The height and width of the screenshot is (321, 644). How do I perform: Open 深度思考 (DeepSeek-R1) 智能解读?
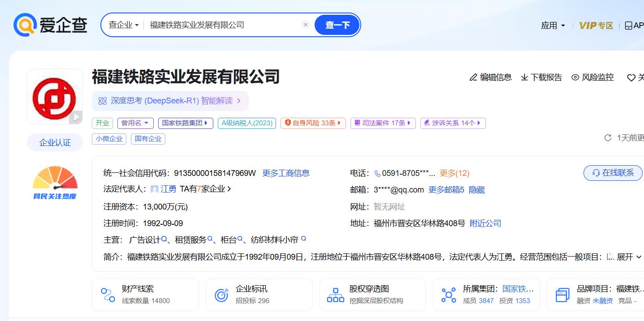point(170,101)
